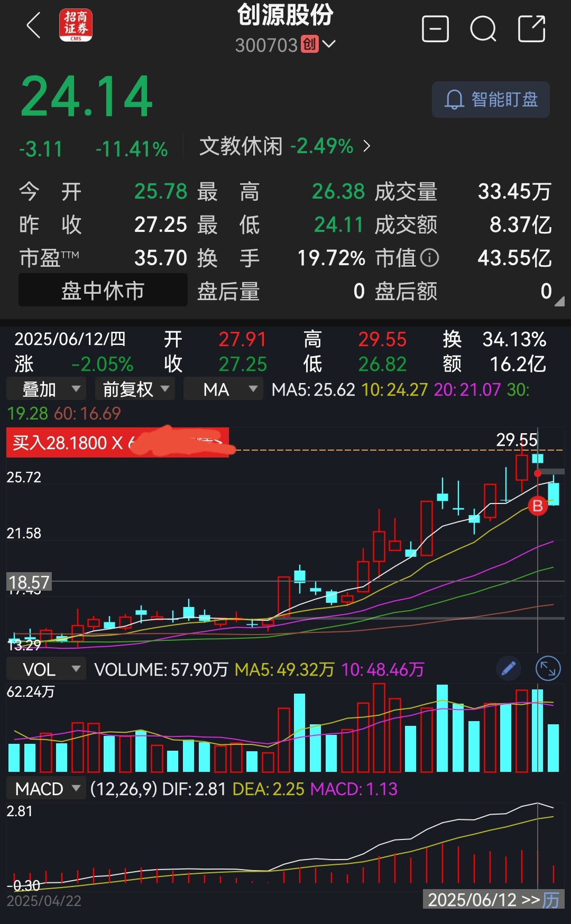Open 文教休闲 sector link
This screenshot has width=571, height=924.
[x=241, y=146]
